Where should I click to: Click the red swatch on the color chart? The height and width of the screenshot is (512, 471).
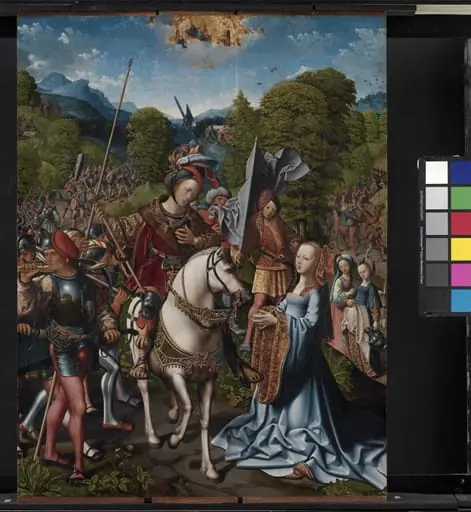(461, 224)
